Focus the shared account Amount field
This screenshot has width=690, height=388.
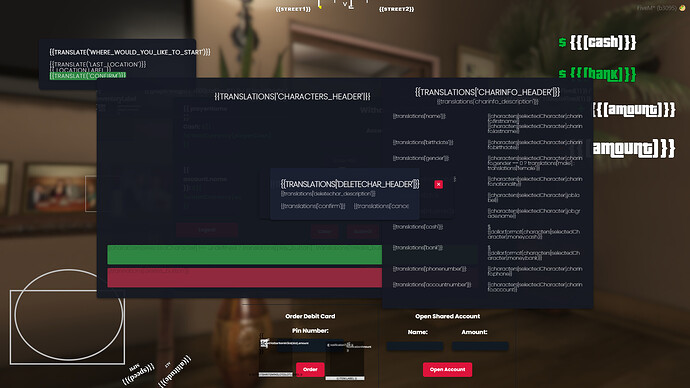click(x=480, y=346)
